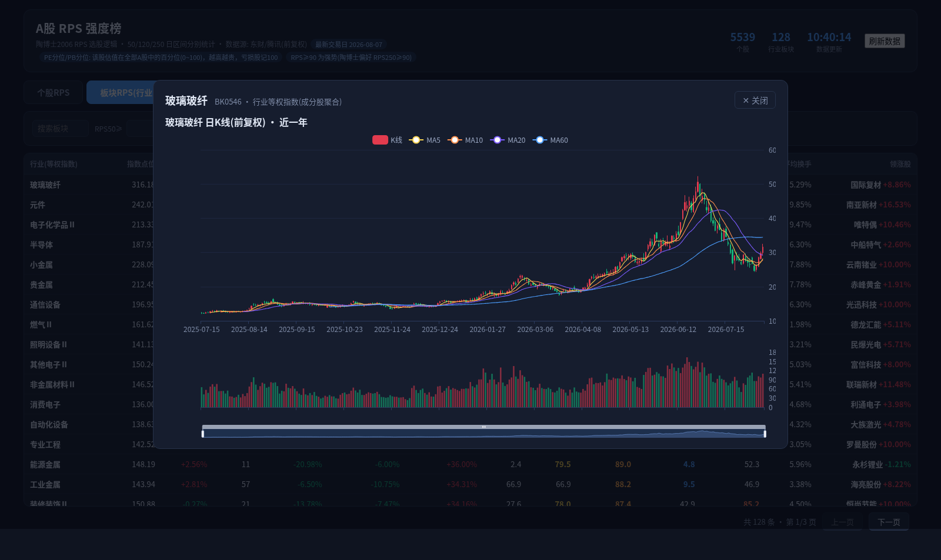Click leading stock 罗曼股份
The image size is (941, 560).
click(862, 445)
